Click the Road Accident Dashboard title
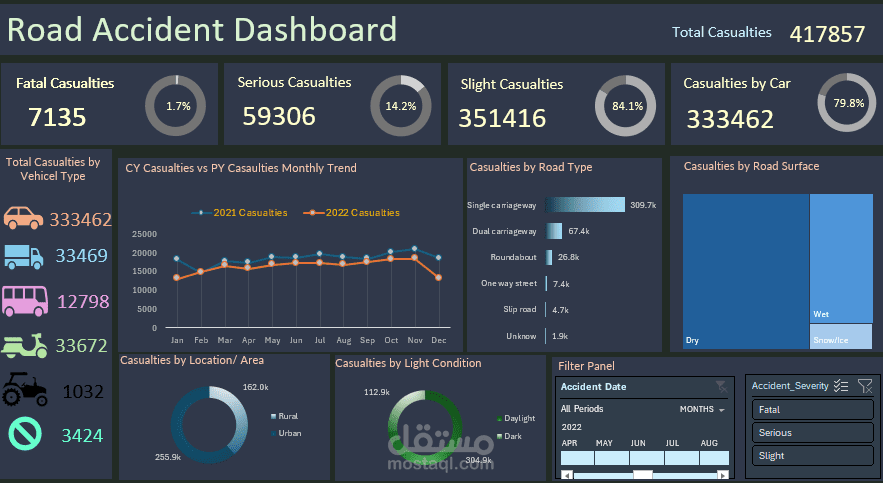The width and height of the screenshot is (883, 483). [202, 30]
